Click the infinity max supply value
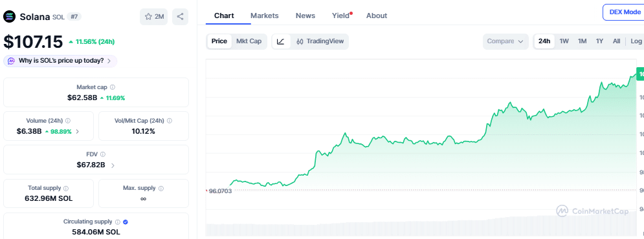 pyautogui.click(x=143, y=199)
